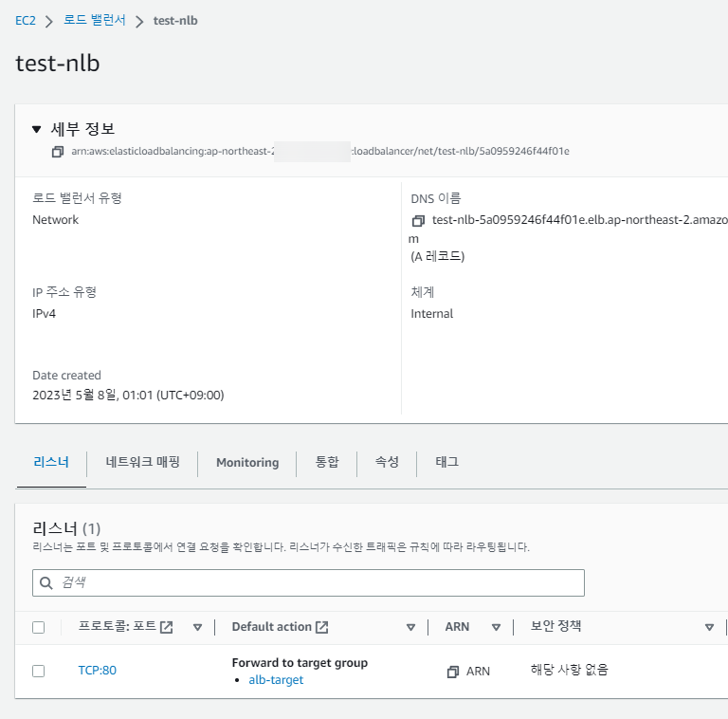
Task: Click the search magnifier icon
Action: click(x=45, y=582)
